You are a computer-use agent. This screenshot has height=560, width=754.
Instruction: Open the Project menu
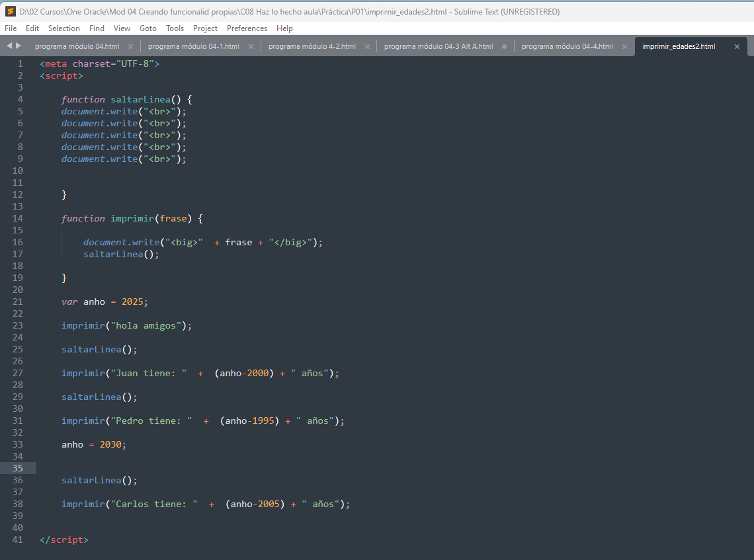click(205, 28)
